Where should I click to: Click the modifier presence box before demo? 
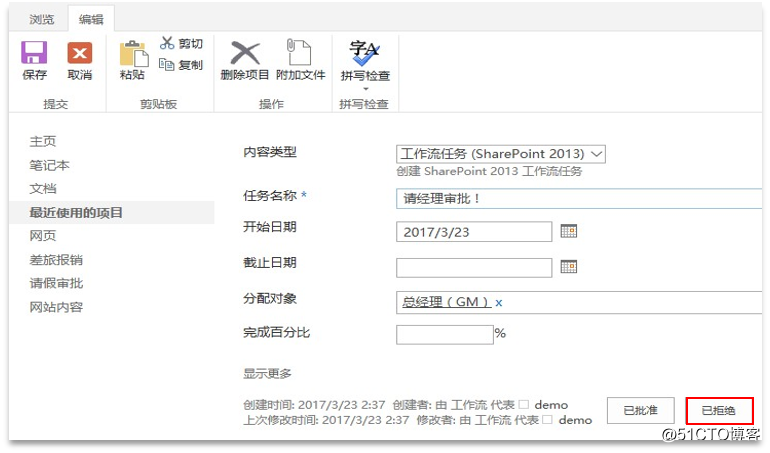[548, 420]
